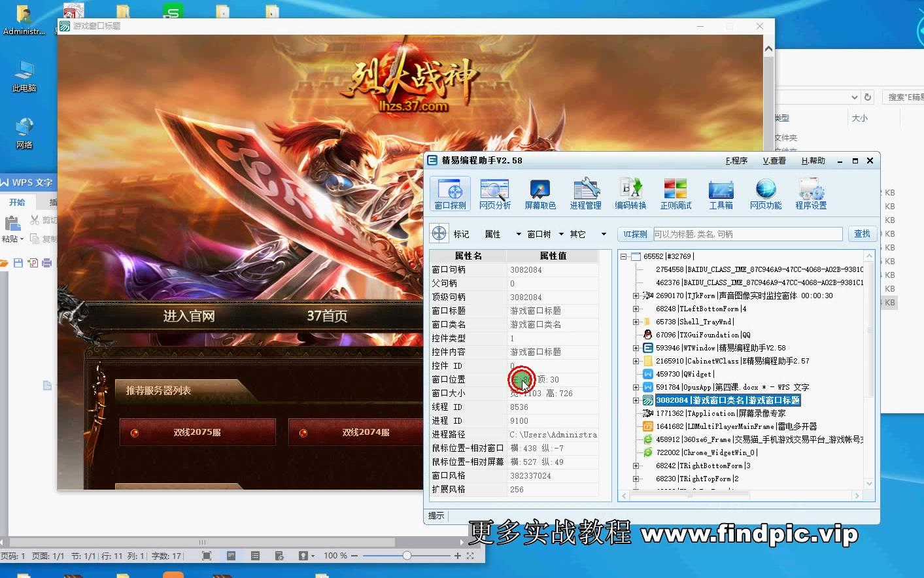Open the 屏幕取色 screen color picker tool
Viewport: 924px width, 578px height.
click(540, 194)
